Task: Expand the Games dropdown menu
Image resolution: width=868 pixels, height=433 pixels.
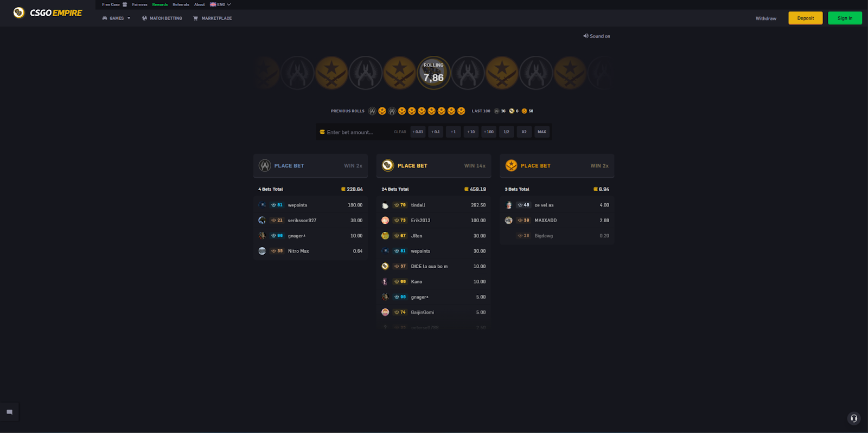Action: pos(117,18)
